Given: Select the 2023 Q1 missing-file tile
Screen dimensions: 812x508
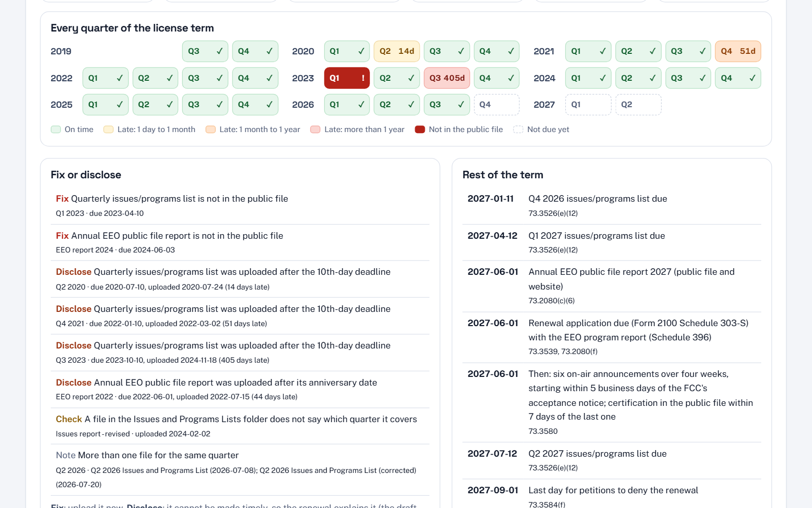Looking at the screenshot, I should 347,78.
